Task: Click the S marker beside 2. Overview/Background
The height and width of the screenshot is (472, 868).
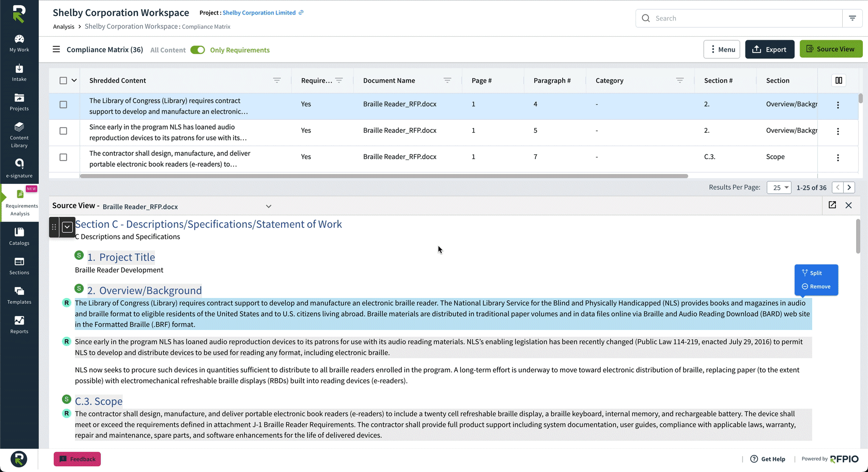Action: [79, 288]
